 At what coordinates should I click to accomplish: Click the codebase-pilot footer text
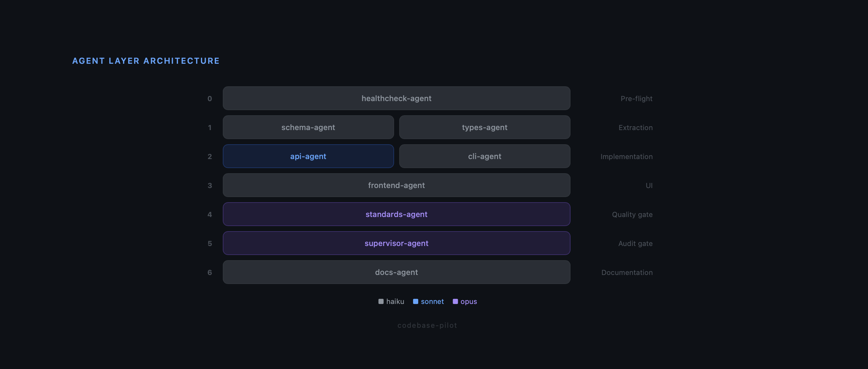(x=427, y=325)
